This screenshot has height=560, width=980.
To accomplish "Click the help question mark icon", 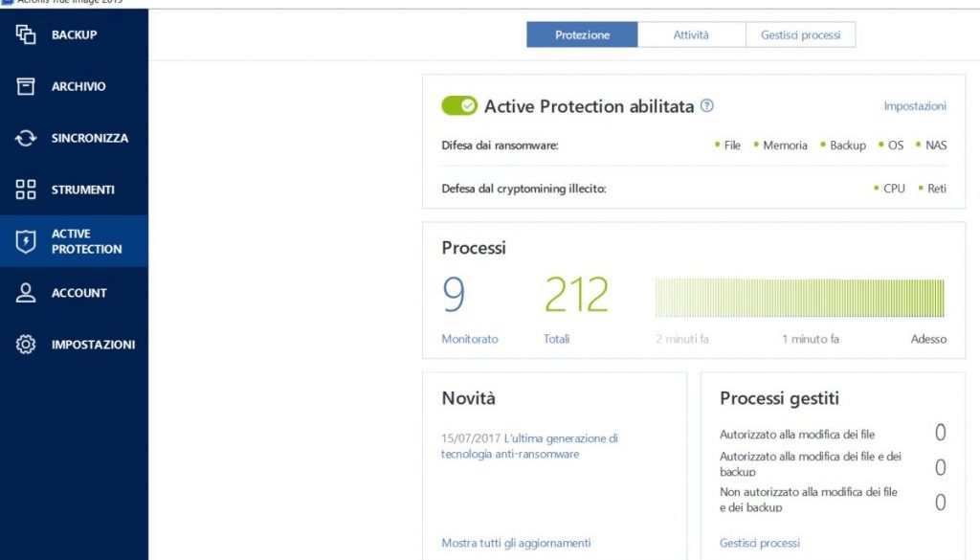I will coord(707,105).
